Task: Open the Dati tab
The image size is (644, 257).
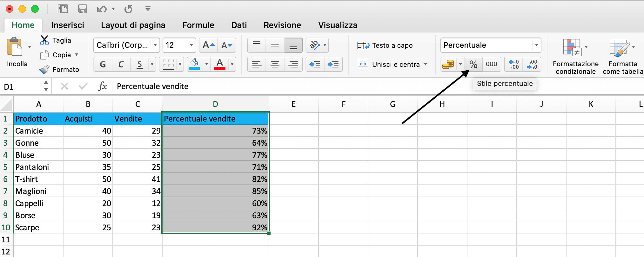Action: point(239,25)
